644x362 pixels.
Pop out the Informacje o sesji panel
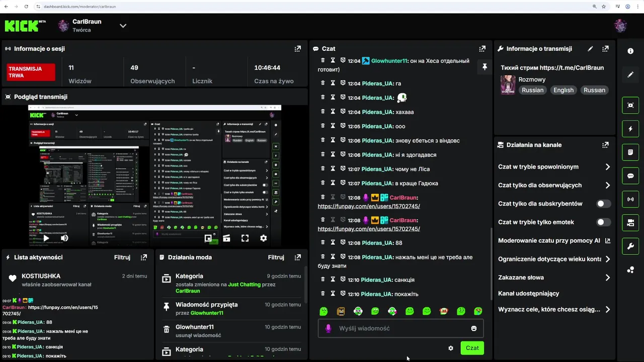tap(298, 49)
